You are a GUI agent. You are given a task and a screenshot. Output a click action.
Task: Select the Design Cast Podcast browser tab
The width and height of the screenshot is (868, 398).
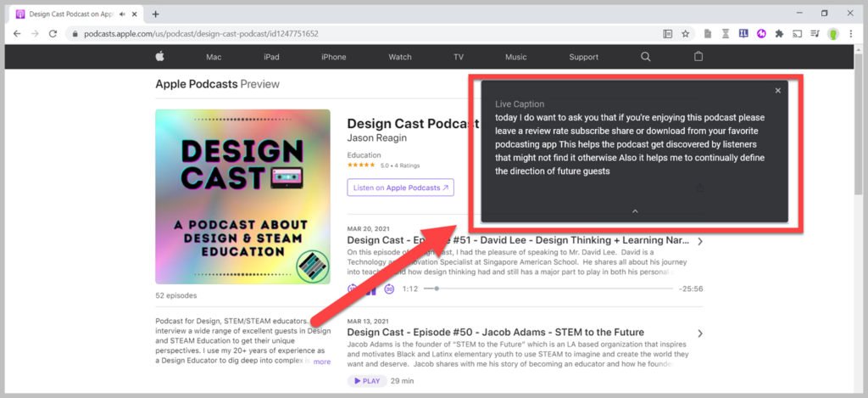[76, 14]
